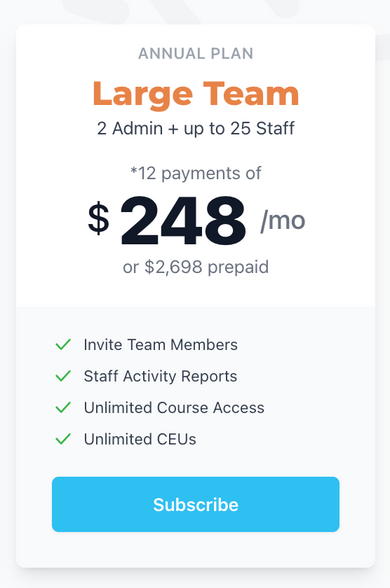The width and height of the screenshot is (390, 588).
Task: Click checkmark icon beside Invite Team Members
Action: pos(63,344)
